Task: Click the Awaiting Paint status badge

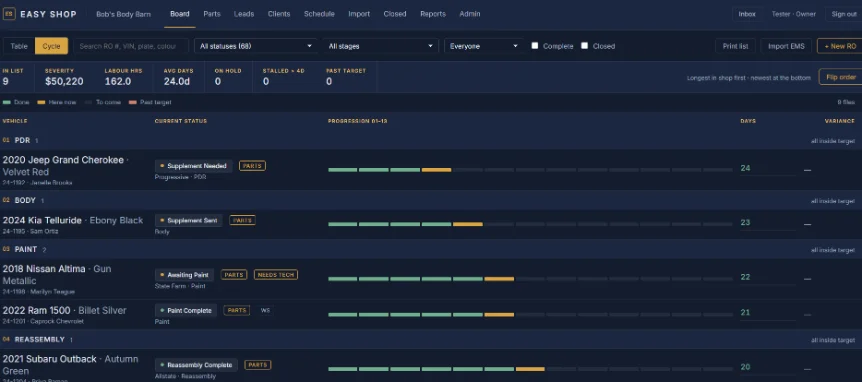Action: coord(184,275)
